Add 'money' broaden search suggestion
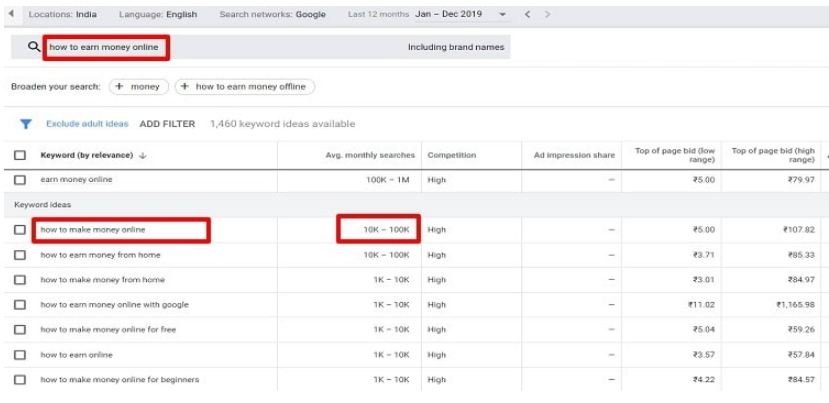 [139, 87]
